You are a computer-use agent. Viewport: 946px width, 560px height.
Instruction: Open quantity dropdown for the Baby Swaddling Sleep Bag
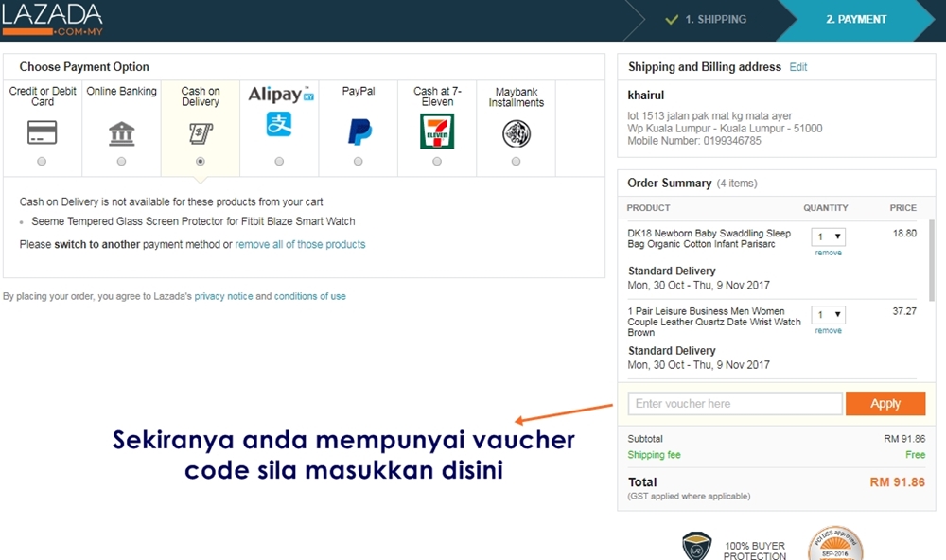click(x=828, y=237)
